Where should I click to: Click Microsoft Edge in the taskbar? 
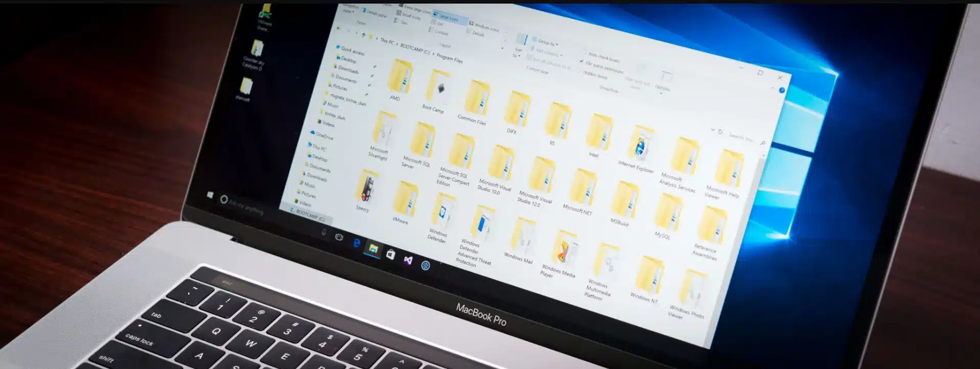(357, 243)
